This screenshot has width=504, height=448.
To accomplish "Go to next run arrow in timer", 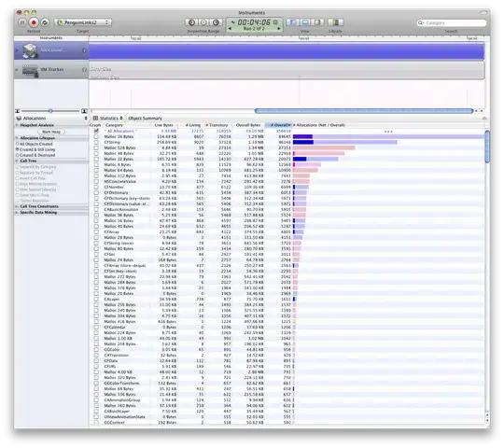I will pos(279,29).
